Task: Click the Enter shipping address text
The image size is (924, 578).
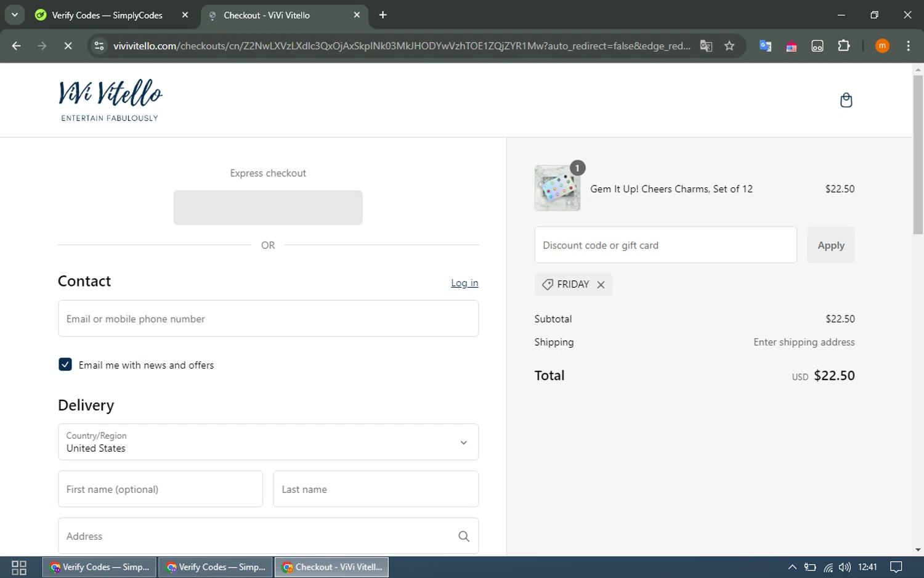Action: (x=804, y=342)
